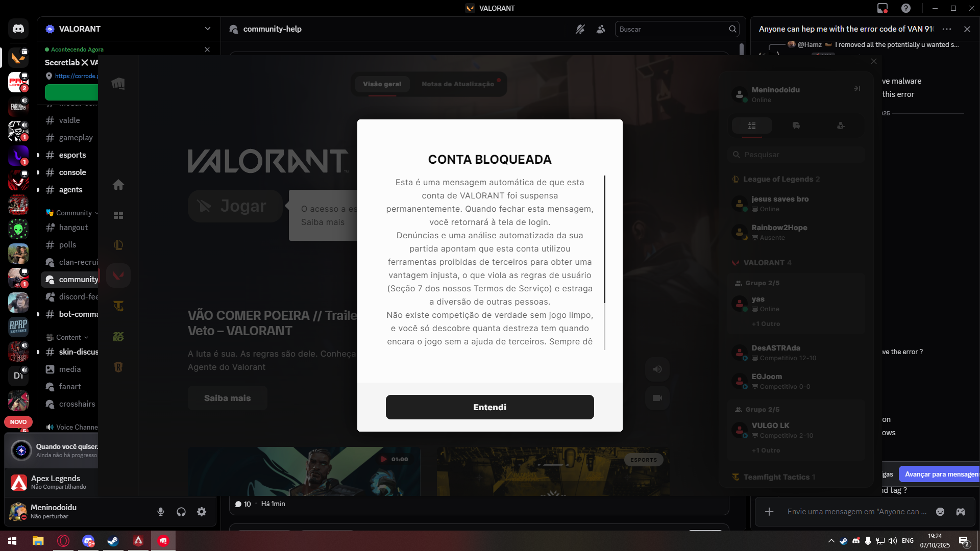Mute notifications with the crossed bell icon
The width and height of the screenshot is (980, 551).
pyautogui.click(x=580, y=29)
